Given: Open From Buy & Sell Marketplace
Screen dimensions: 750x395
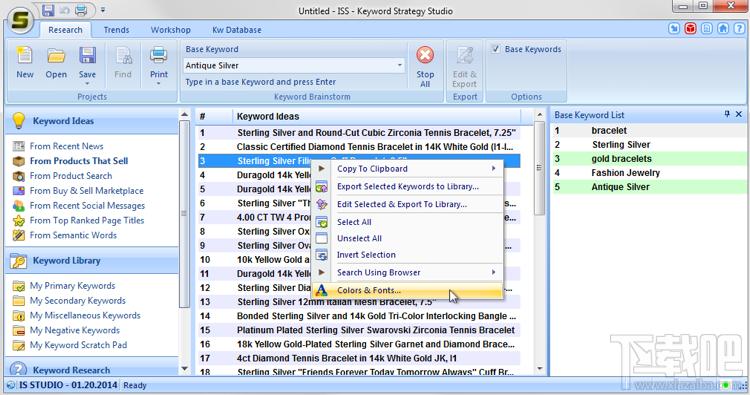Looking at the screenshot, I should [x=87, y=190].
